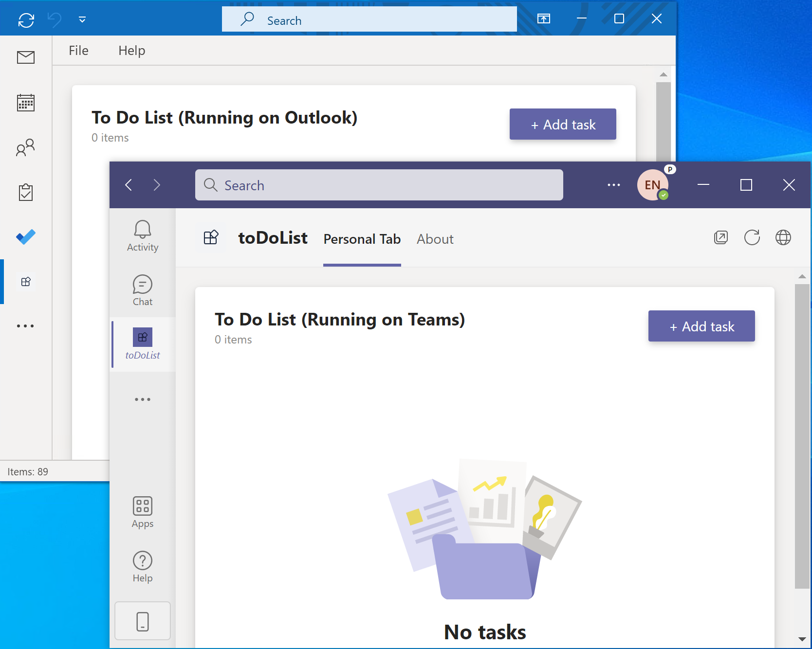Minimize the Outlook window

click(581, 18)
